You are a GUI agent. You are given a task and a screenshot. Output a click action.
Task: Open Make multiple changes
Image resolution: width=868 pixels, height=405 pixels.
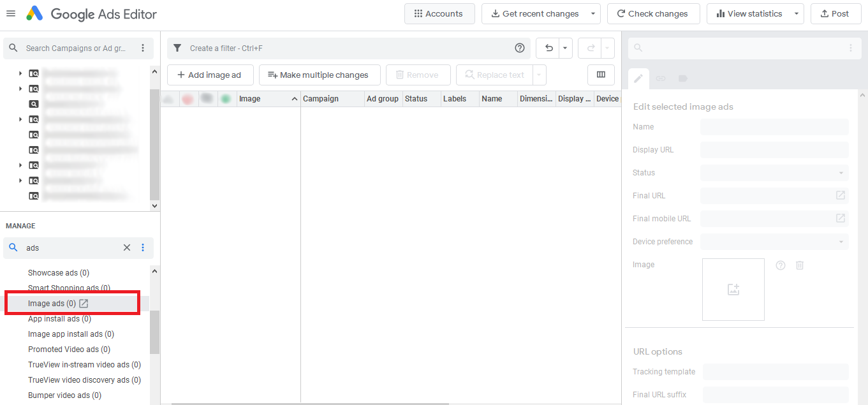point(320,75)
